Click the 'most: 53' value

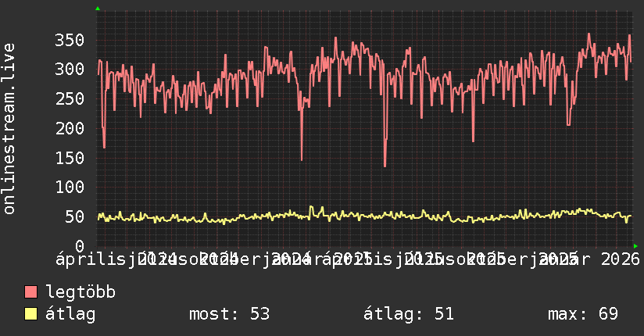[x=229, y=314]
